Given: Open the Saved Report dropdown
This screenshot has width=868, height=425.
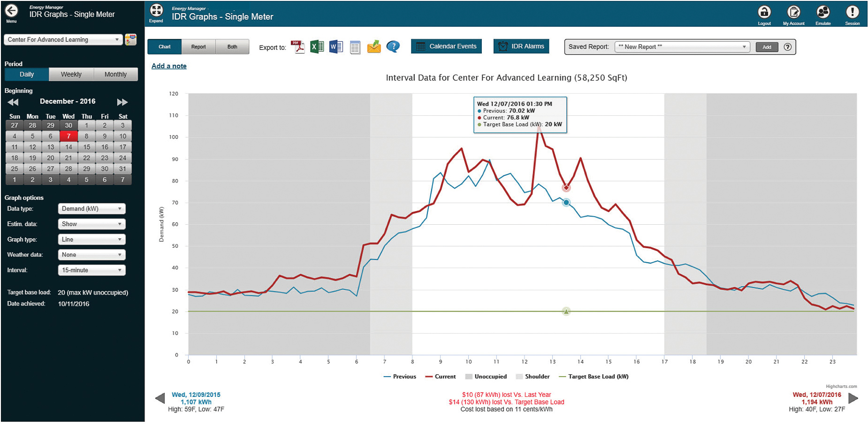Looking at the screenshot, I should (682, 47).
